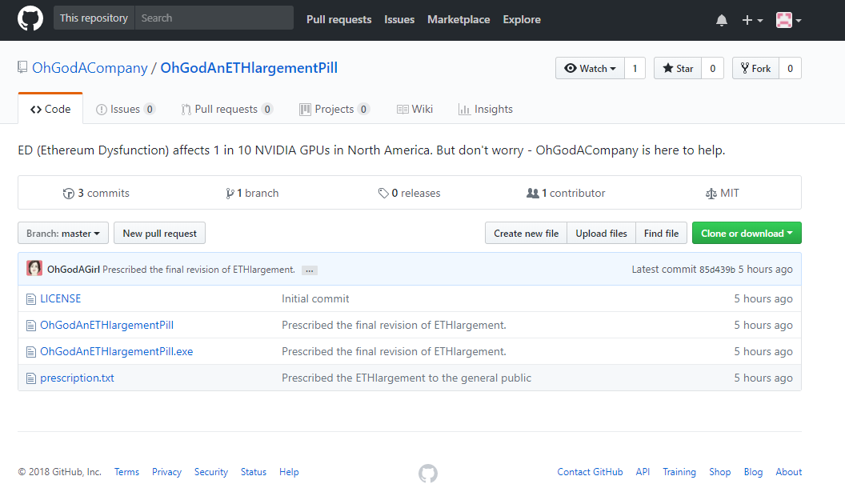Viewport: 845px width, 504px height.
Task: Click the releases tag icon
Action: [383, 193]
